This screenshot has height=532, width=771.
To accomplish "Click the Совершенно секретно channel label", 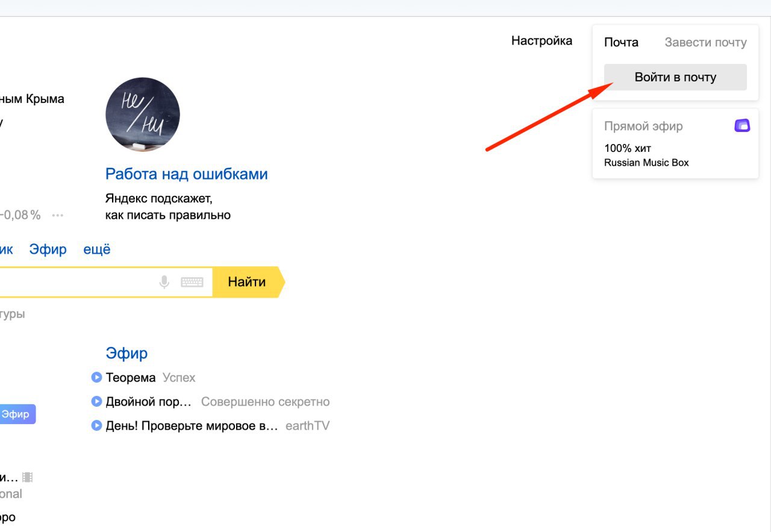I will coord(265,402).
